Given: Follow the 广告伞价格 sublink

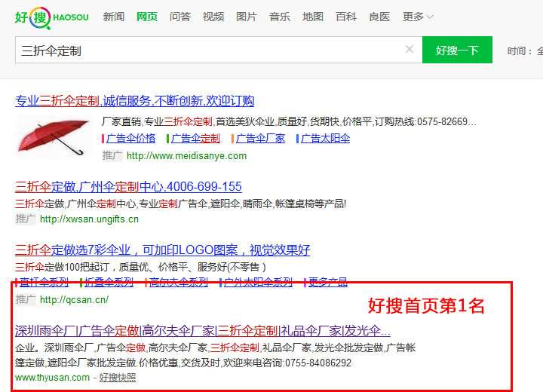Looking at the screenshot, I should pos(130,139).
